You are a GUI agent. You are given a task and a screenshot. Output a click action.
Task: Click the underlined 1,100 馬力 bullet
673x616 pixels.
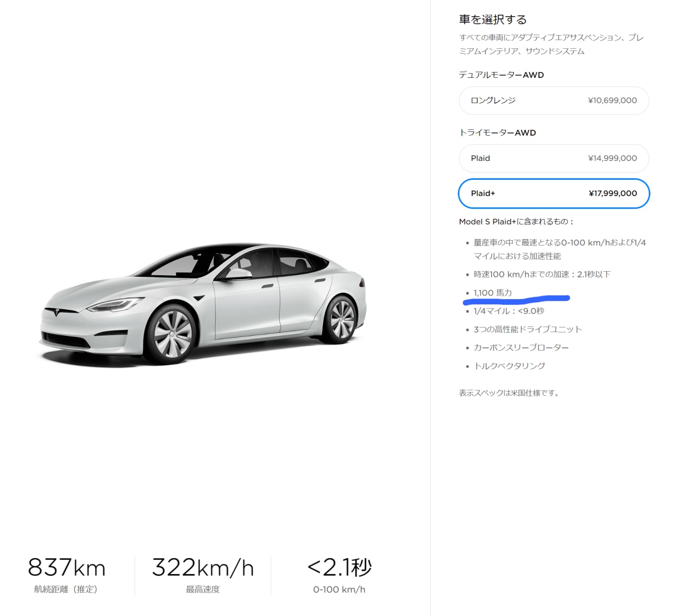[493, 293]
